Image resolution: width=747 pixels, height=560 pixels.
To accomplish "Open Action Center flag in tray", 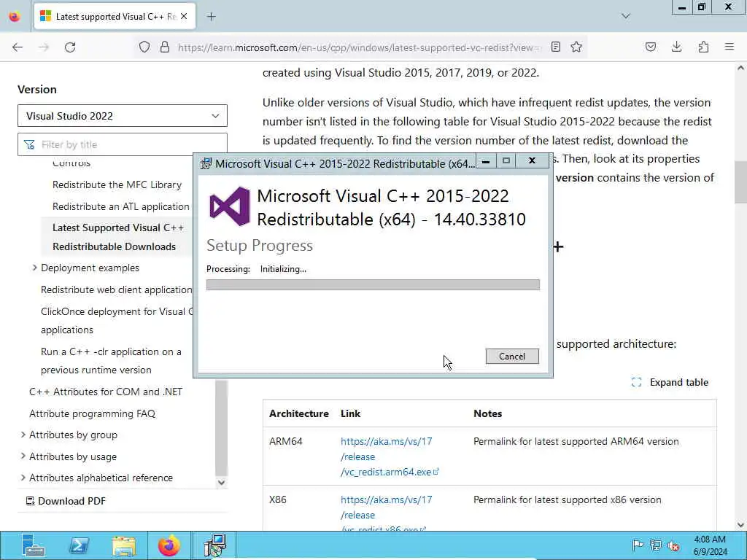I will pos(638,545).
